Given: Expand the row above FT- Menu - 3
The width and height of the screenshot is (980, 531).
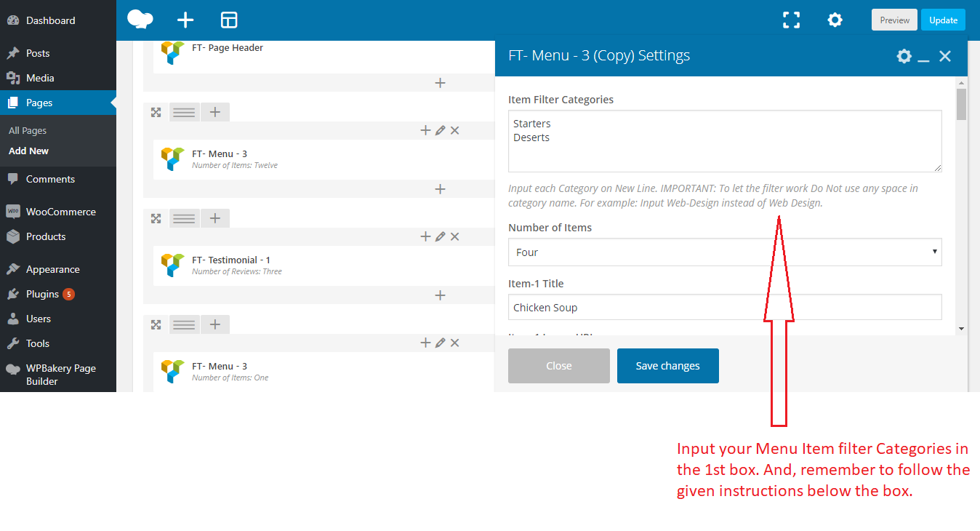Looking at the screenshot, I should tap(156, 112).
